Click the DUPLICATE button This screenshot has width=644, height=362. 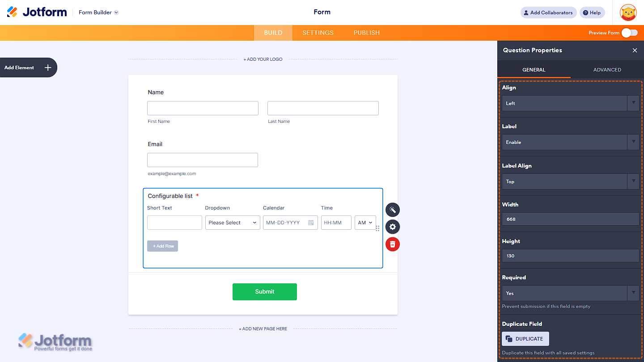click(x=525, y=339)
